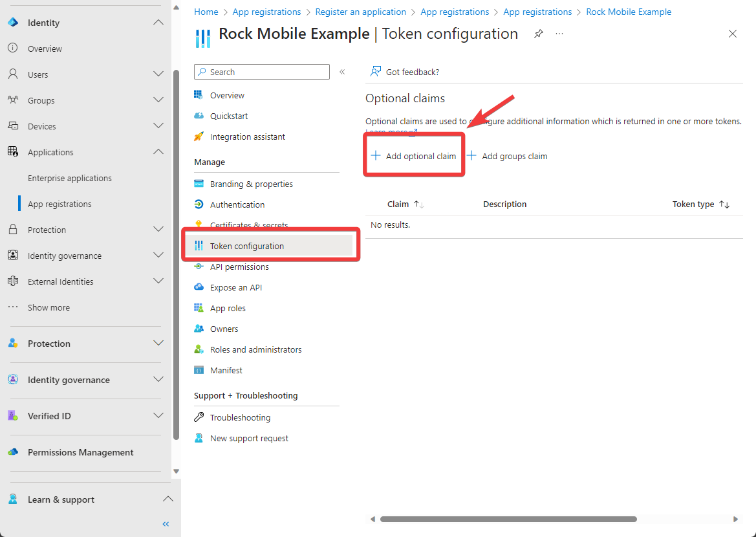Open Quickstart cloud icon
This screenshot has width=756, height=537.
point(199,116)
